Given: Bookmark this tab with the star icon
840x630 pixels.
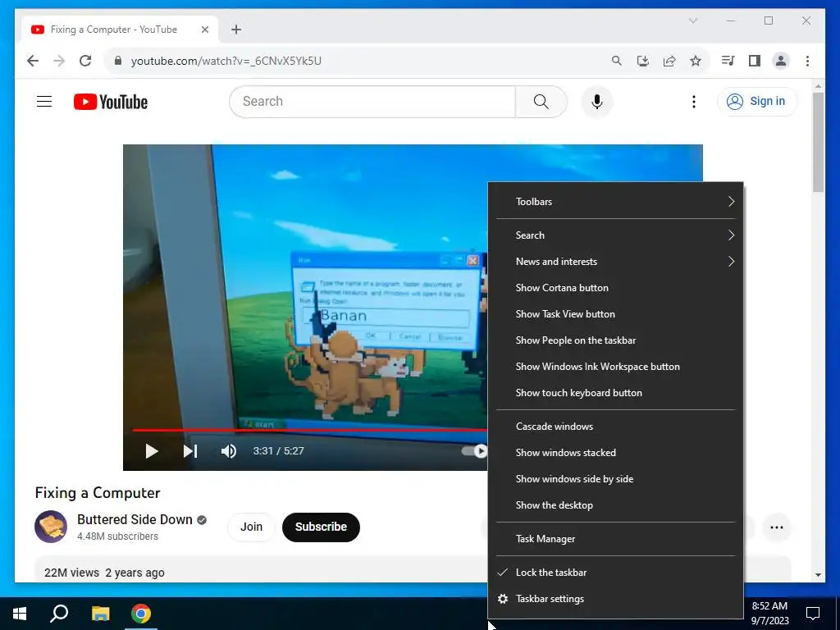Looking at the screenshot, I should pyautogui.click(x=696, y=61).
